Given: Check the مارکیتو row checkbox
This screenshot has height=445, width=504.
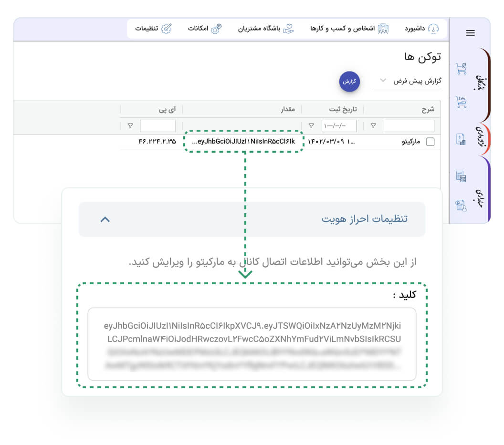Looking at the screenshot, I should tap(430, 142).
